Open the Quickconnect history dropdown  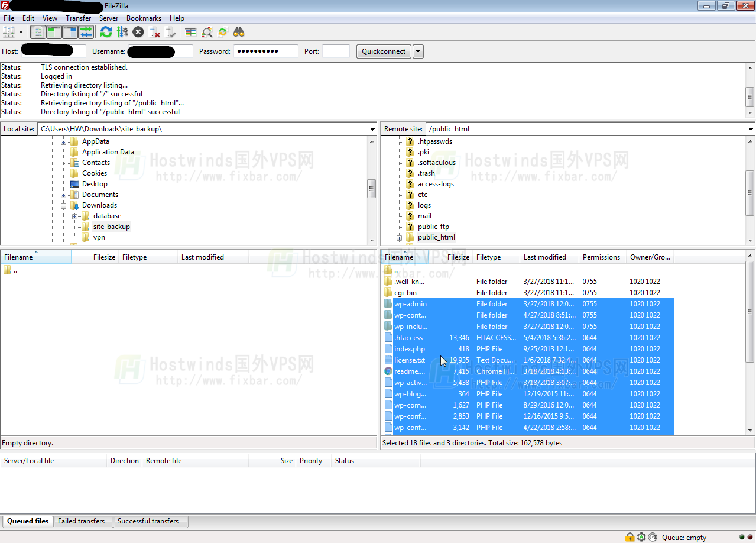(x=418, y=51)
